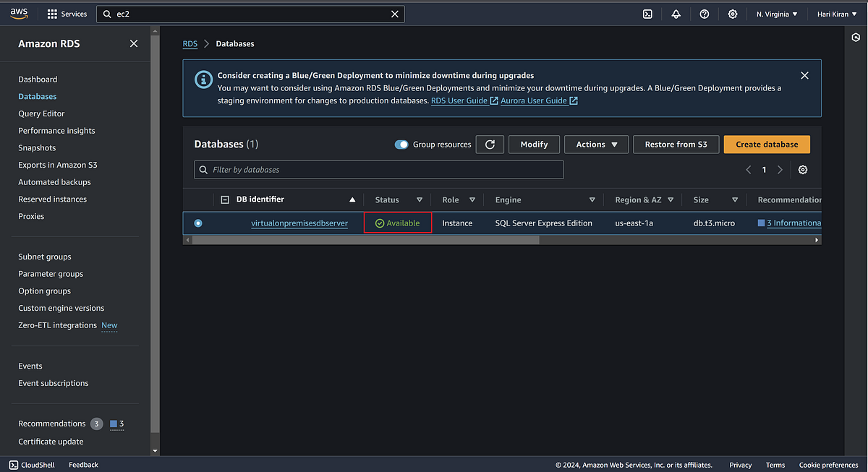
Task: Open the virtualonpremisesdbserver database details
Action: tap(299, 223)
